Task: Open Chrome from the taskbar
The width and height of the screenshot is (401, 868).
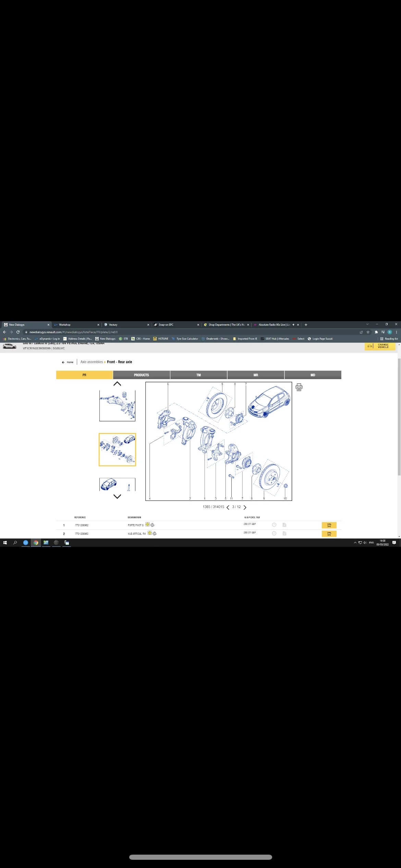Action: click(36, 543)
